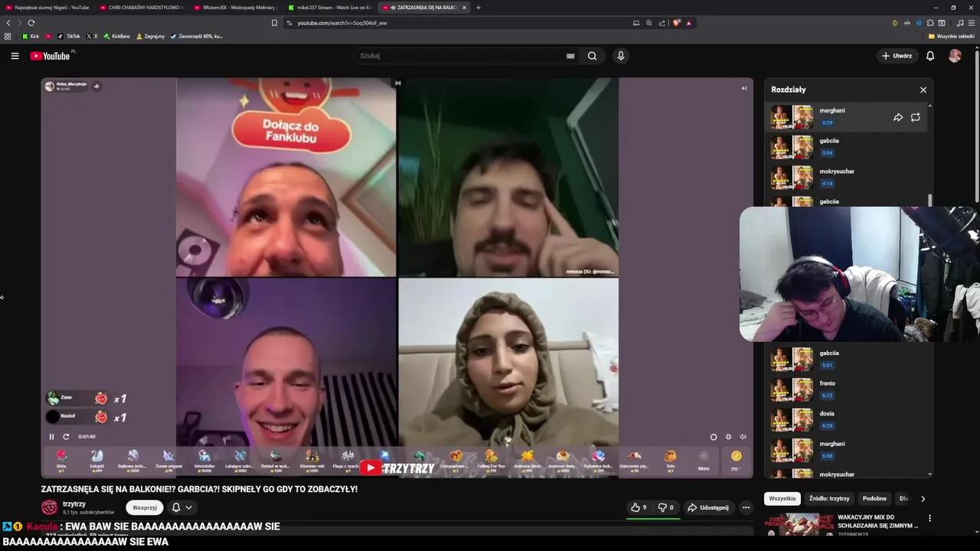Open the KickBans bookmark
This screenshot has height=551, width=980.
pyautogui.click(x=117, y=36)
